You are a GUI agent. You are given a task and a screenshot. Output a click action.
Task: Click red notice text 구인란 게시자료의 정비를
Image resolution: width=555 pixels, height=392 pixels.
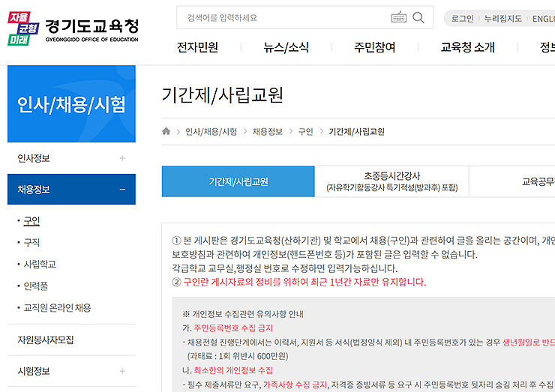point(232,282)
